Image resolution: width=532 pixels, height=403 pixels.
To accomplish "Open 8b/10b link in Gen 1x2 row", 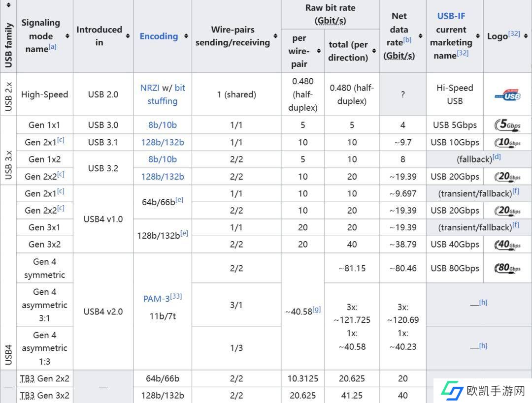I will (163, 159).
